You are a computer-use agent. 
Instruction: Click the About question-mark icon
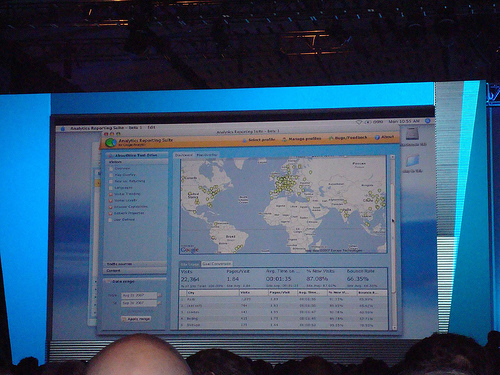[377, 137]
